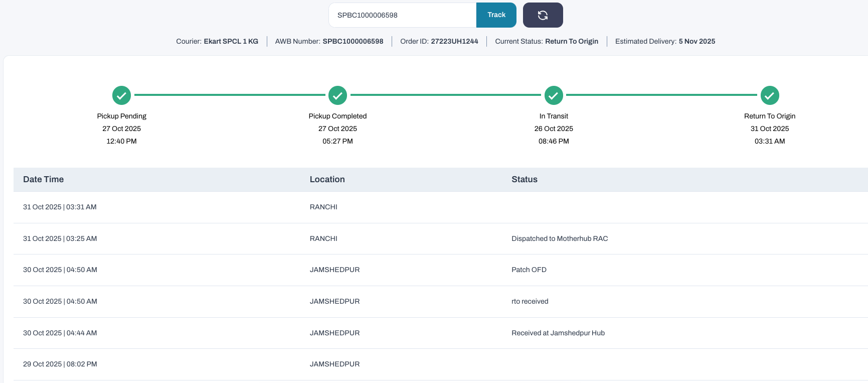868x383 pixels.
Task: Select the 31 Oct 2025 03:31 AM row
Action: (60, 207)
